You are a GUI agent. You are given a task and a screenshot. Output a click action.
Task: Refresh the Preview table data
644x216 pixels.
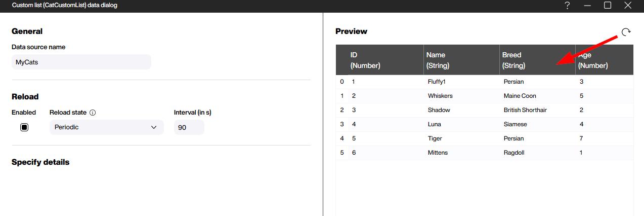click(626, 32)
